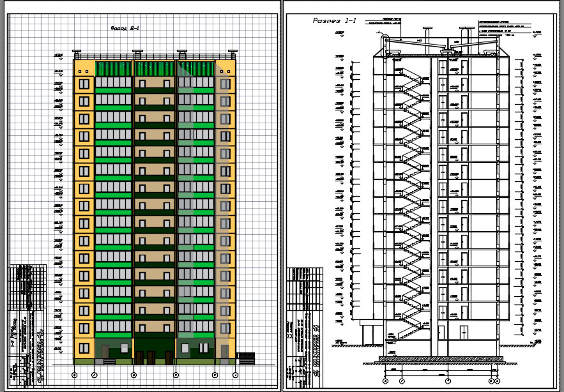Select the rightmost roof vent on the facade
564x392 pixels.
232,54
